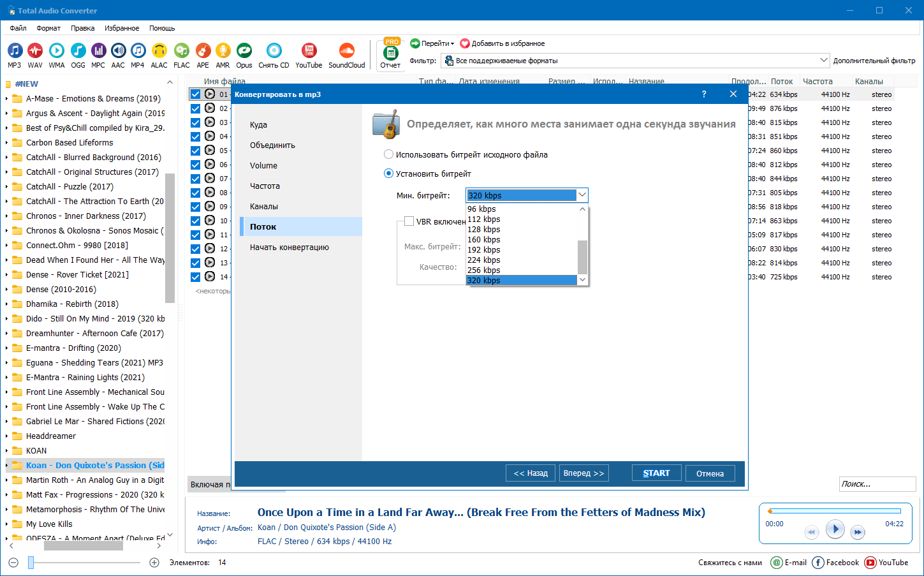This screenshot has height=576, width=924.
Task: Zoom in with the plus icon
Action: [x=154, y=563]
